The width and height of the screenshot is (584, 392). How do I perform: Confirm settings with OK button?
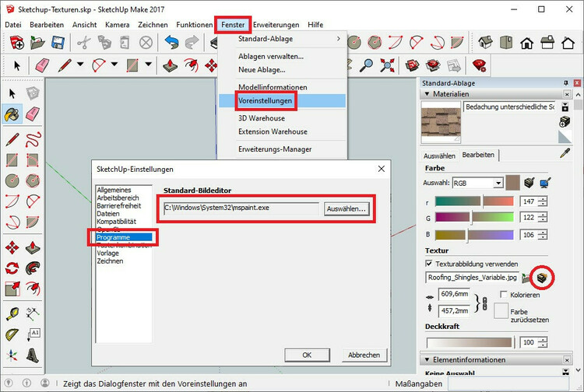pyautogui.click(x=307, y=355)
